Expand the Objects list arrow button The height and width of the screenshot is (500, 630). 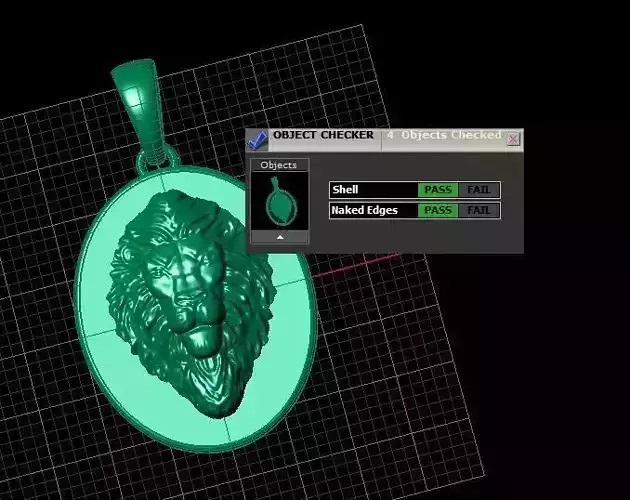pos(280,237)
